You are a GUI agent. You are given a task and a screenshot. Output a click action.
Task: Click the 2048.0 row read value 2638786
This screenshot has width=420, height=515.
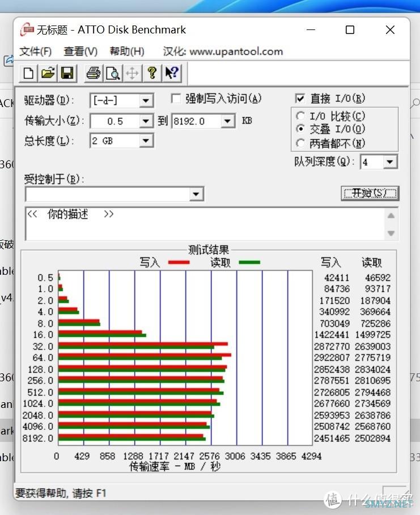click(372, 415)
